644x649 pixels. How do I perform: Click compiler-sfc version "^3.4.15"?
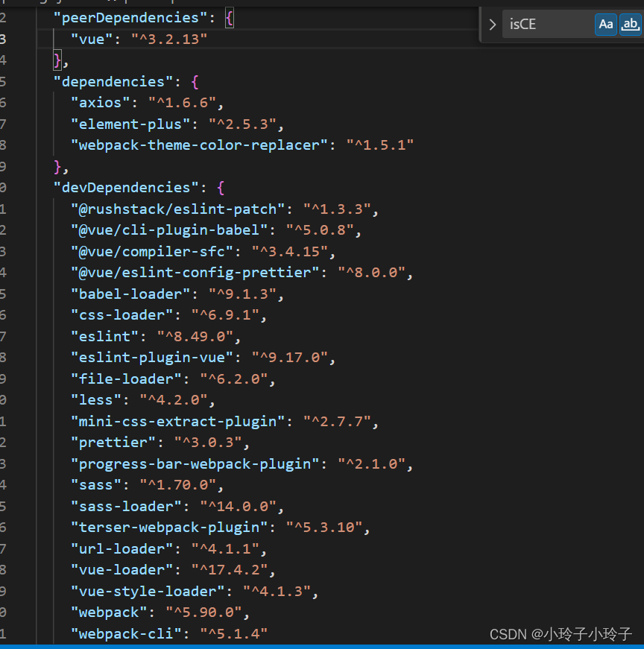[290, 252]
